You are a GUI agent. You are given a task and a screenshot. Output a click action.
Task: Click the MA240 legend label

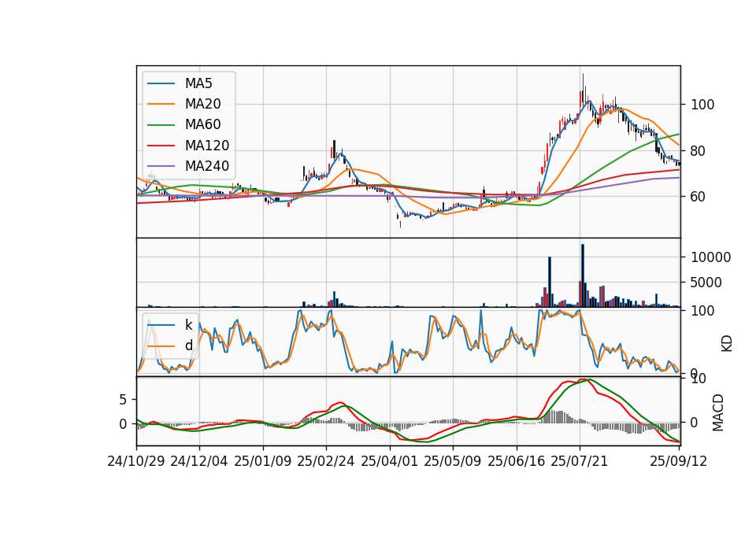(x=207, y=166)
